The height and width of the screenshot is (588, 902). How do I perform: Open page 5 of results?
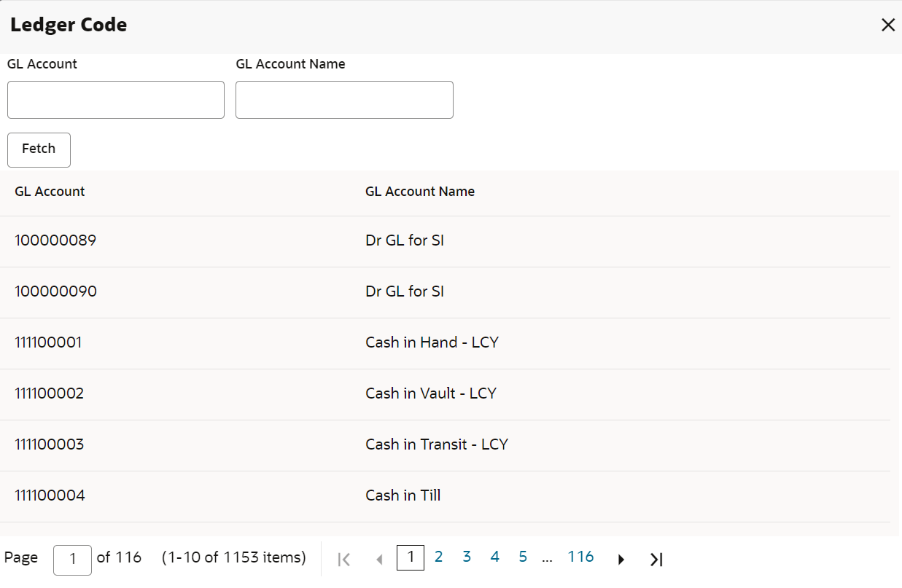pyautogui.click(x=523, y=557)
